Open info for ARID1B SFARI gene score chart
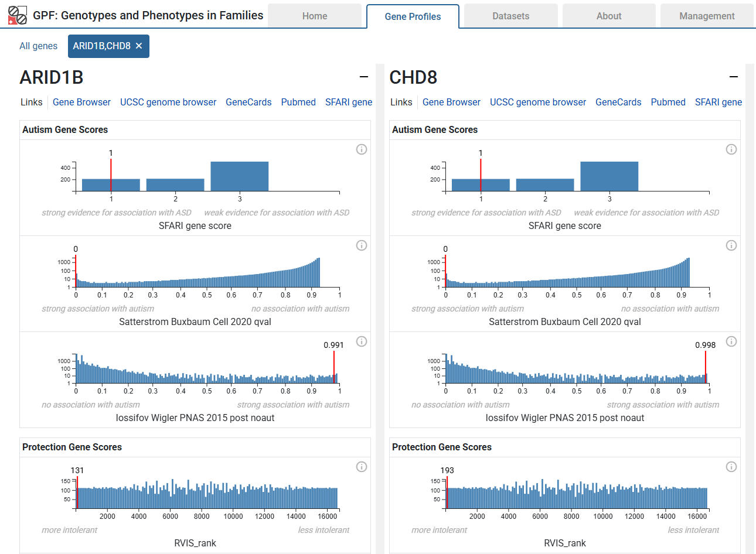The image size is (756, 554). click(362, 149)
